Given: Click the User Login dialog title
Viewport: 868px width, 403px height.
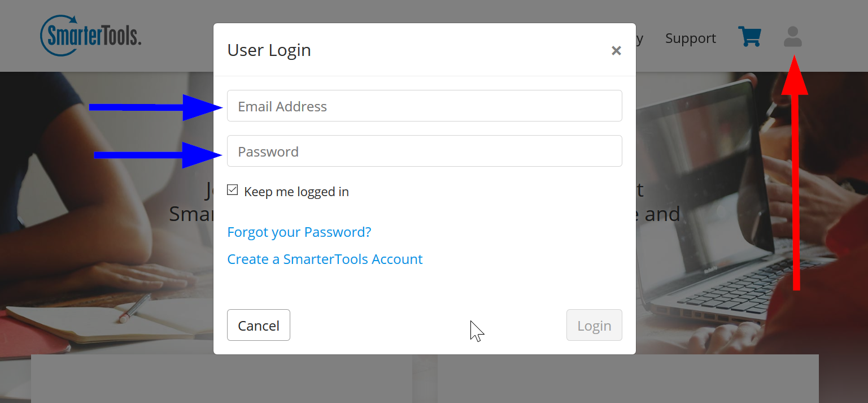Looking at the screenshot, I should [269, 50].
